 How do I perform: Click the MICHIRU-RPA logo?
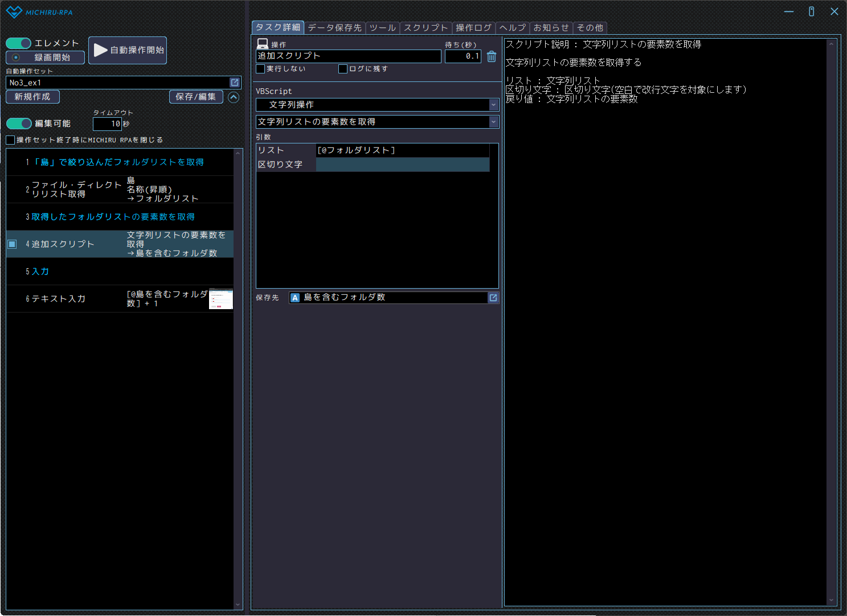click(39, 12)
